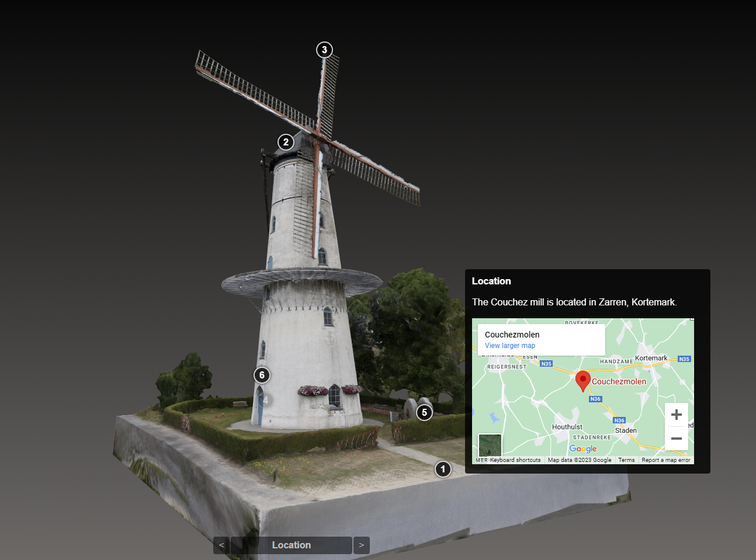Open the map Keyboard shortcuts
Viewport: 756px width, 560px height.
[x=515, y=460]
